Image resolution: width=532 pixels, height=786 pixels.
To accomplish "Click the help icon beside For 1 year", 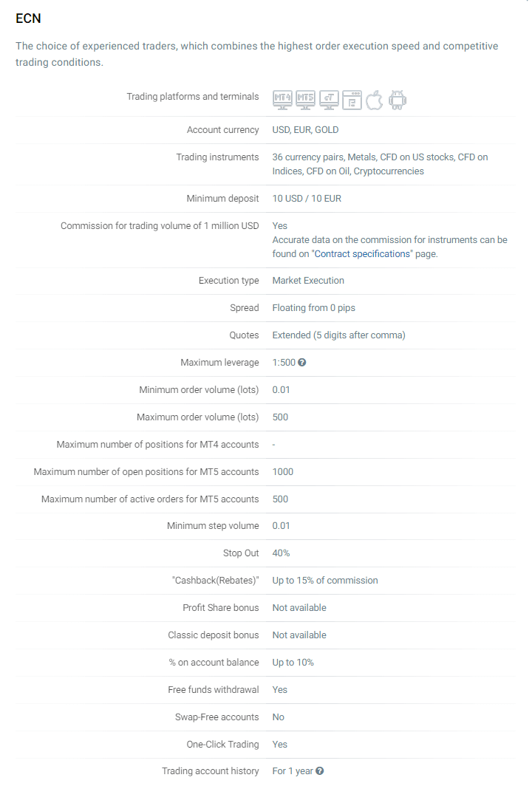I will pyautogui.click(x=319, y=771).
